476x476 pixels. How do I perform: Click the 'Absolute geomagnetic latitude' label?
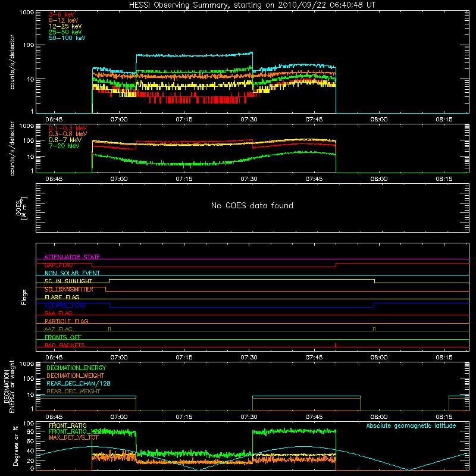tap(411, 425)
